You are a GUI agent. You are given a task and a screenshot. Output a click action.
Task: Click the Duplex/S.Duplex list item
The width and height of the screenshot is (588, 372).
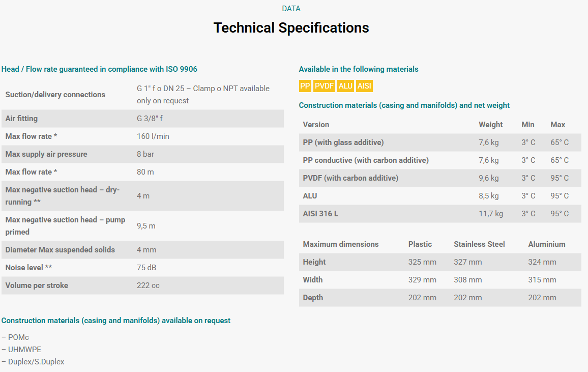pos(33,362)
